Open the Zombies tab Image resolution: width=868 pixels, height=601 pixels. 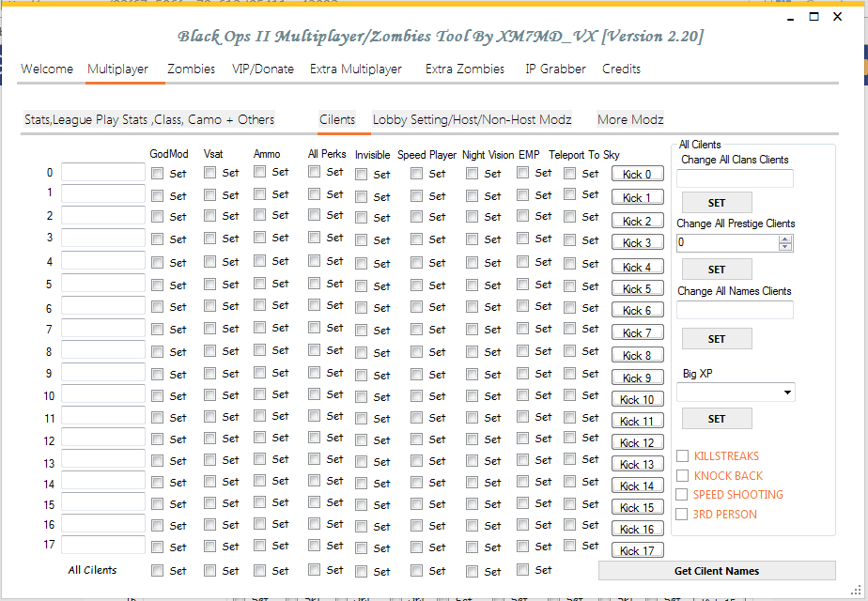pos(191,69)
